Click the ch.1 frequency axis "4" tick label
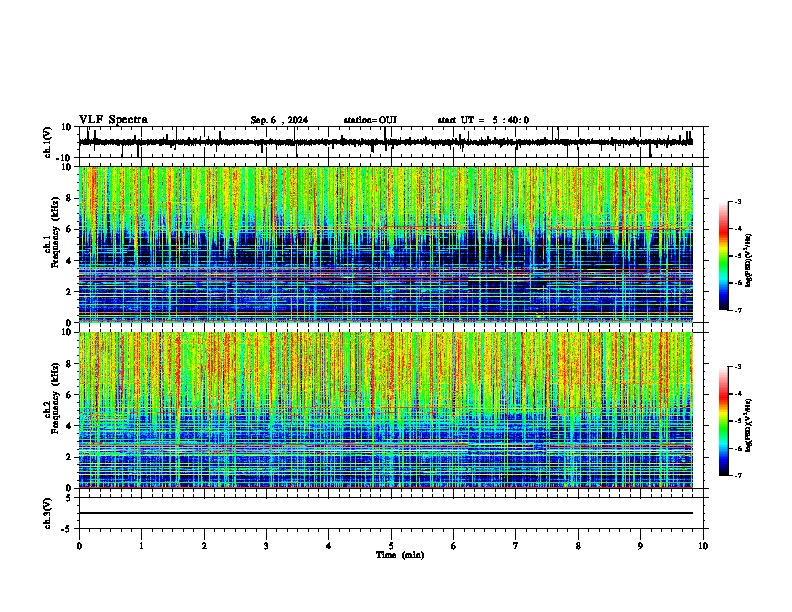This screenshot has height=612, width=792. pyautogui.click(x=70, y=261)
